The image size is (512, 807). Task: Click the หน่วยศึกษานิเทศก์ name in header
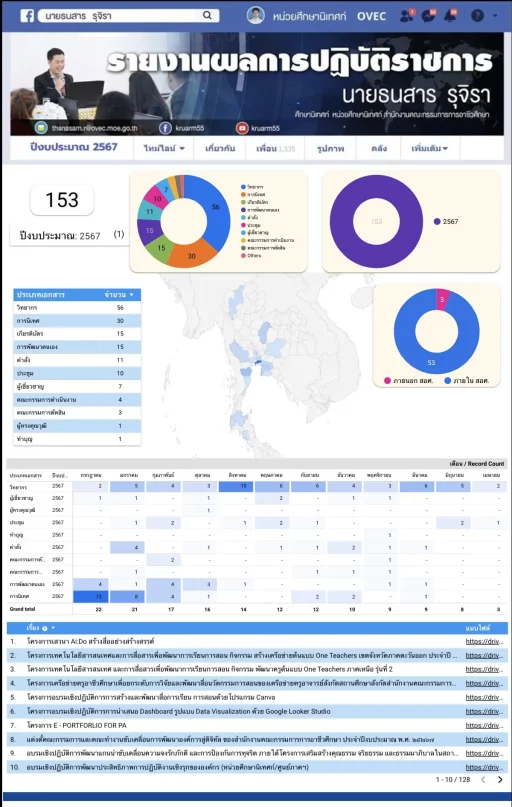310,16
